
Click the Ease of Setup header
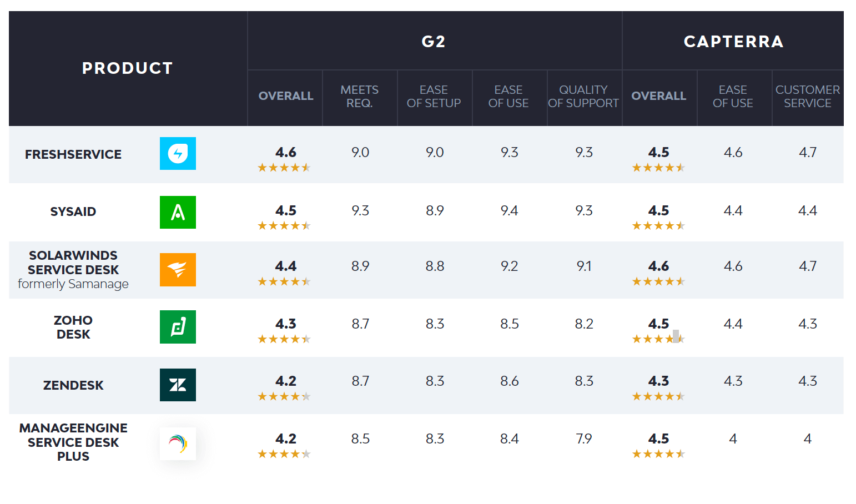(x=434, y=97)
